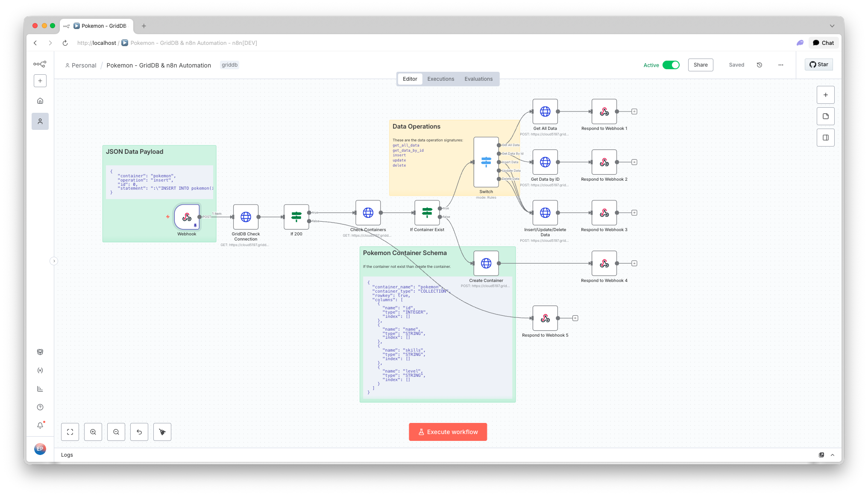Open the notifications bell icon
Screen dimensions: 868x496
40,426
